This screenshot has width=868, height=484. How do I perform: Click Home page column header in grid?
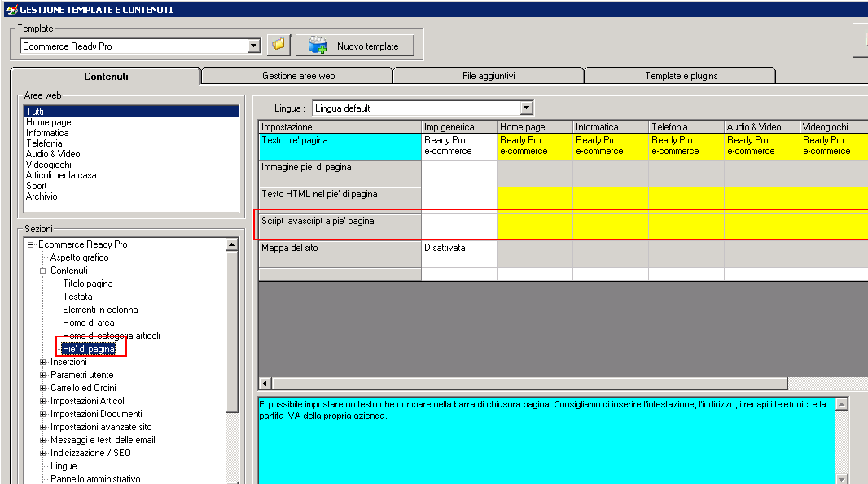535,127
